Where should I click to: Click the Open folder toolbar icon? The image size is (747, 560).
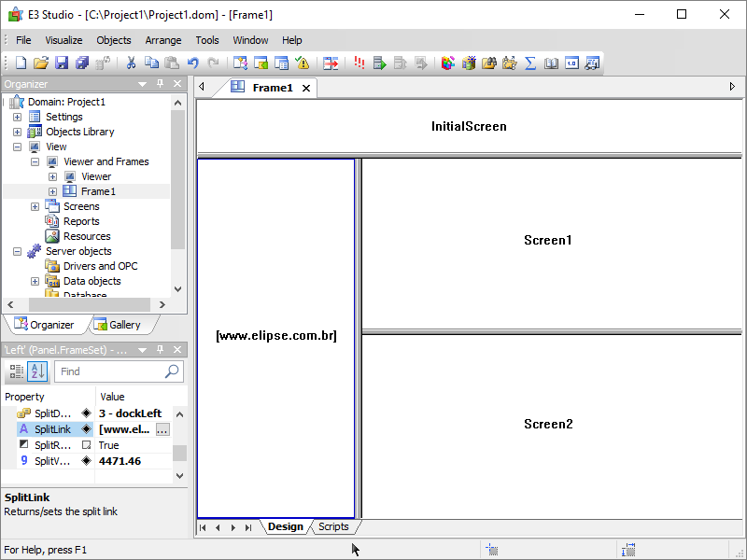click(41, 63)
